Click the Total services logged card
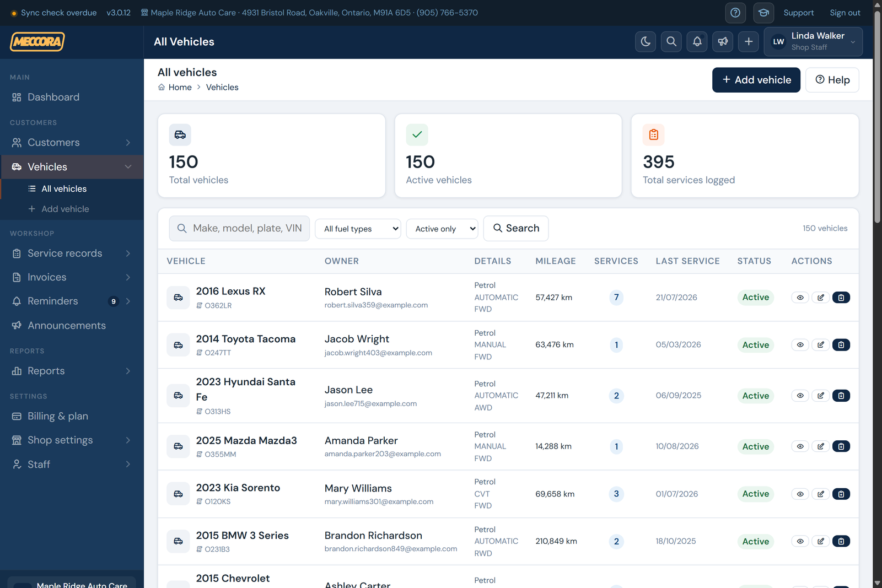The width and height of the screenshot is (882, 588). [745, 155]
